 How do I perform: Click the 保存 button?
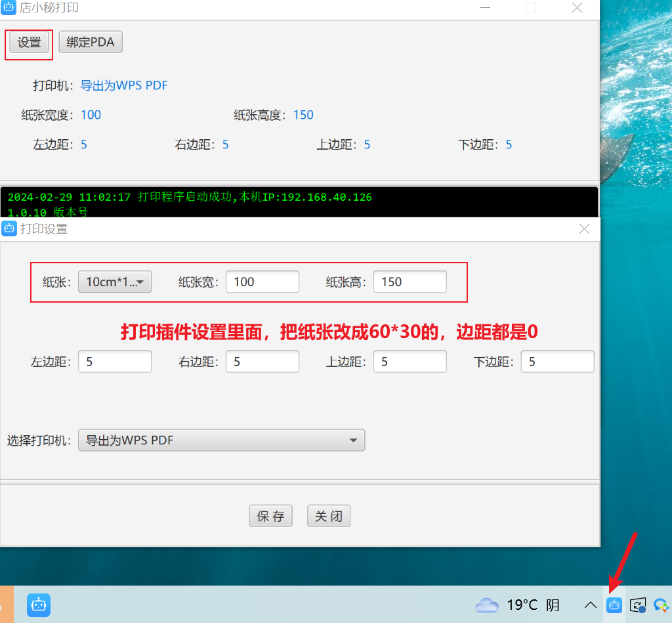pyautogui.click(x=271, y=516)
